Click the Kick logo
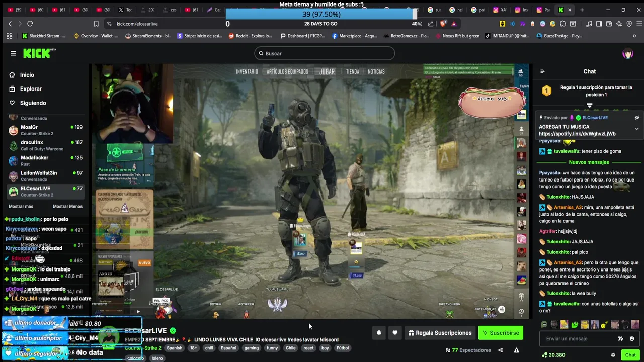Image resolution: width=644 pixels, height=362 pixels. [x=39, y=53]
